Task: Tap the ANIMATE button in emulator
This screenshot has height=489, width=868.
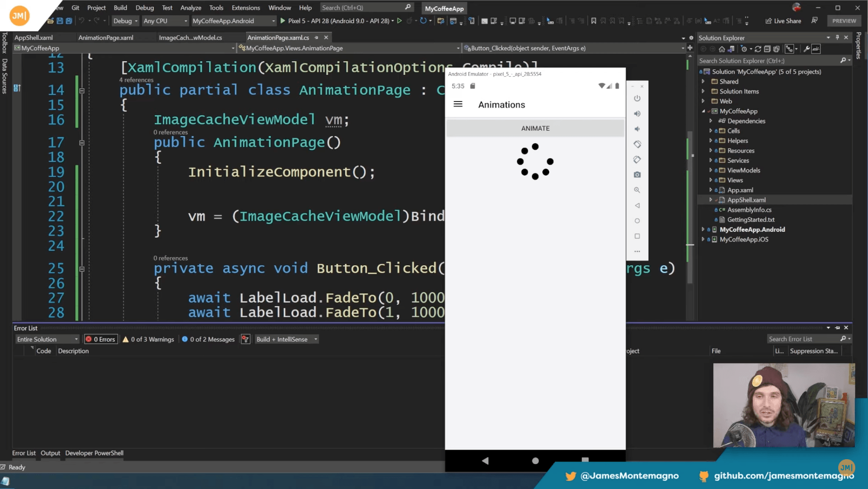Action: (535, 128)
